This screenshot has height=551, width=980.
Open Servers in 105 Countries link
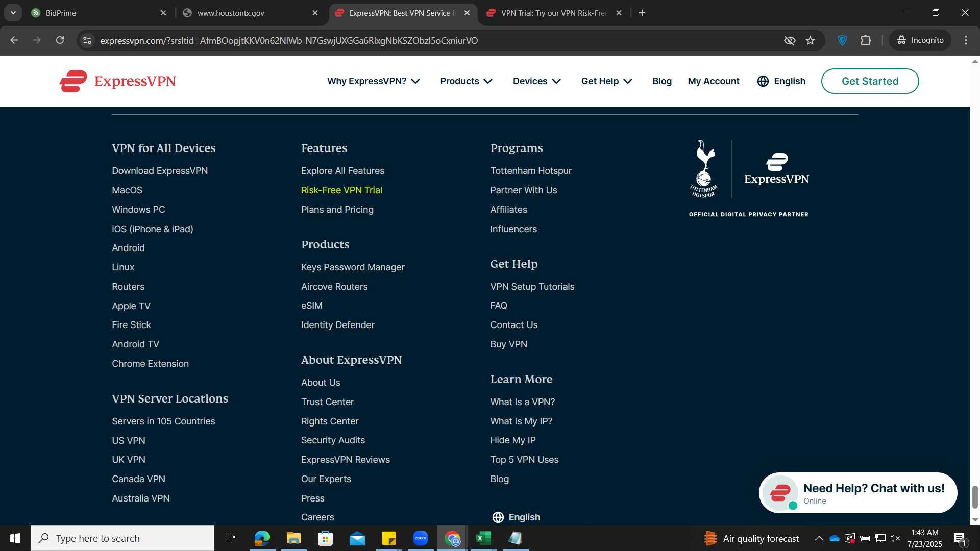163,421
